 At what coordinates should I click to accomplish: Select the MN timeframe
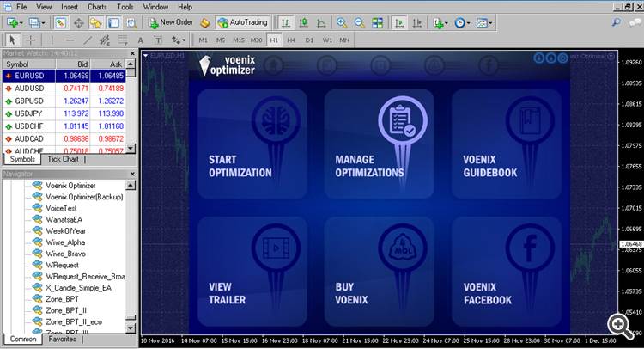tap(344, 40)
